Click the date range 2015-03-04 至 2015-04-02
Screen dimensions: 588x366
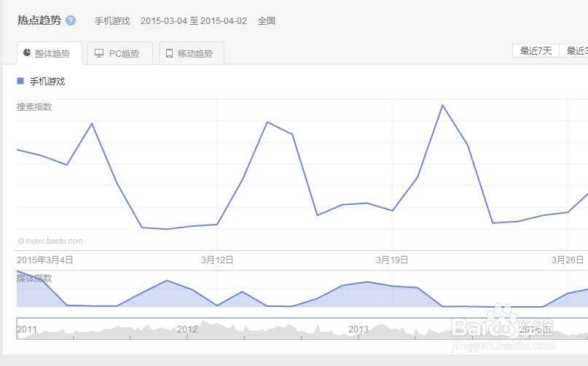[194, 21]
